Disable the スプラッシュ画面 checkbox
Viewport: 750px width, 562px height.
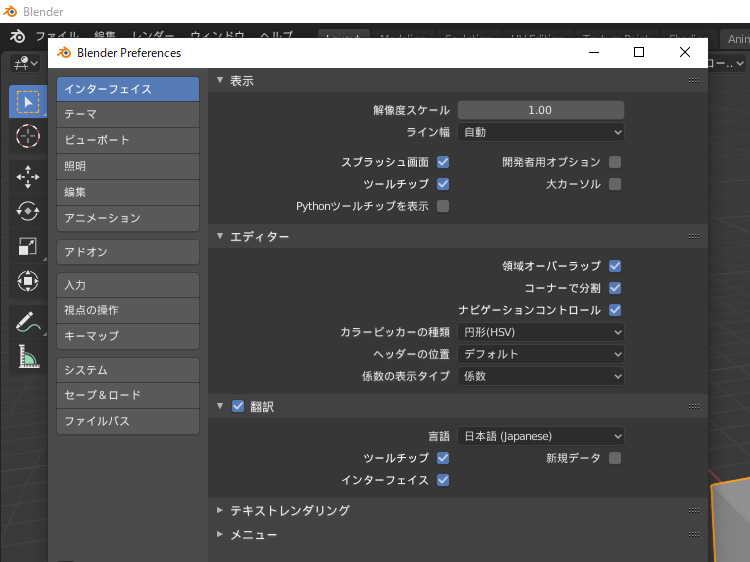pyautogui.click(x=443, y=162)
